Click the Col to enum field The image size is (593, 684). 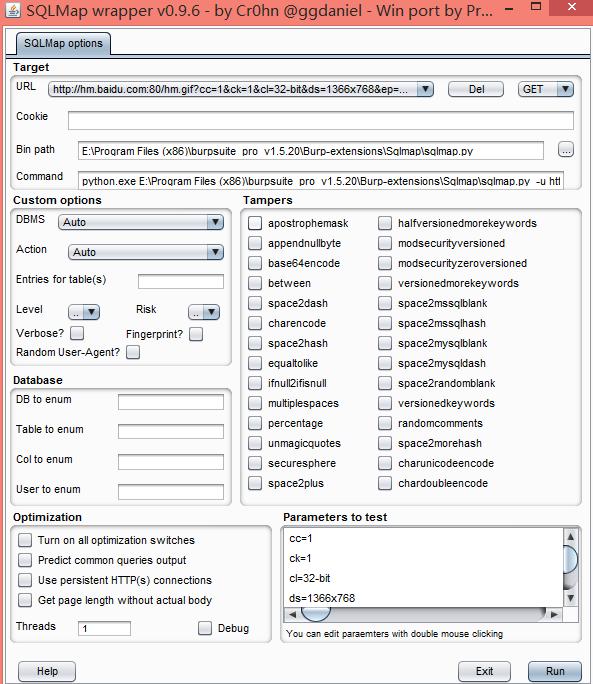171,462
